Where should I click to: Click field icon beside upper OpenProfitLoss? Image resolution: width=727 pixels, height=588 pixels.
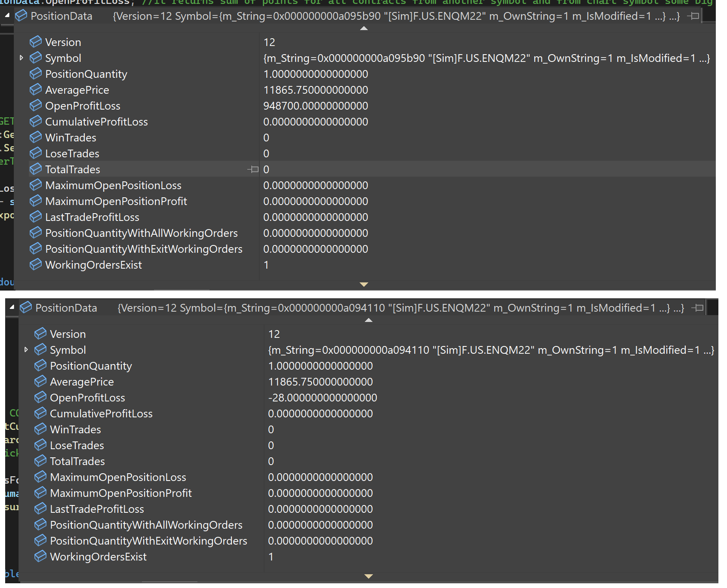point(36,105)
